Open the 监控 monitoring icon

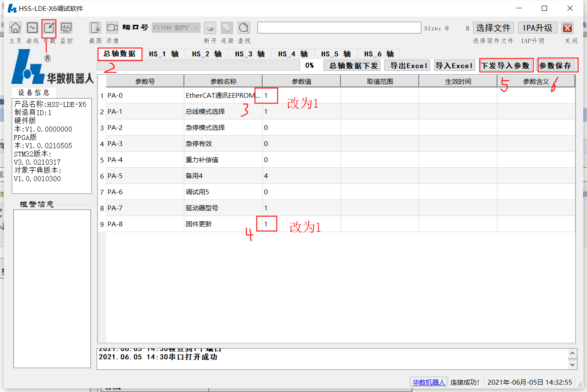click(x=66, y=28)
